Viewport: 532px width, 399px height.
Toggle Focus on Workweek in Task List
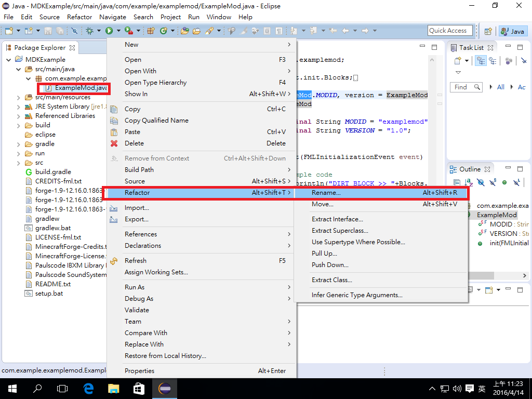coord(508,61)
